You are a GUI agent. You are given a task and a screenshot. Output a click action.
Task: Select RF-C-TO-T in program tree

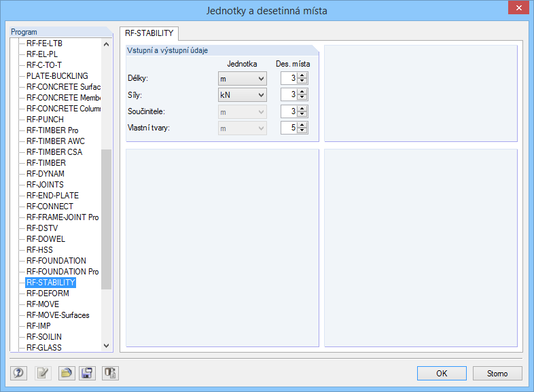click(44, 65)
